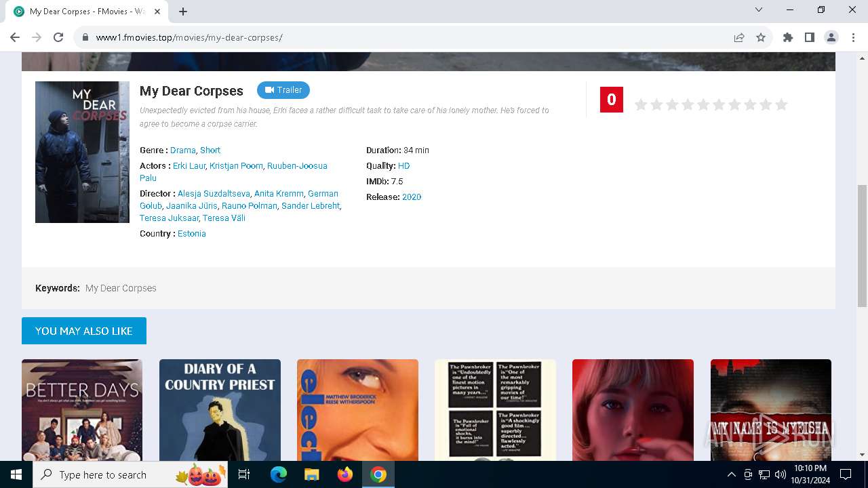Show hidden system tray icons

tap(732, 474)
